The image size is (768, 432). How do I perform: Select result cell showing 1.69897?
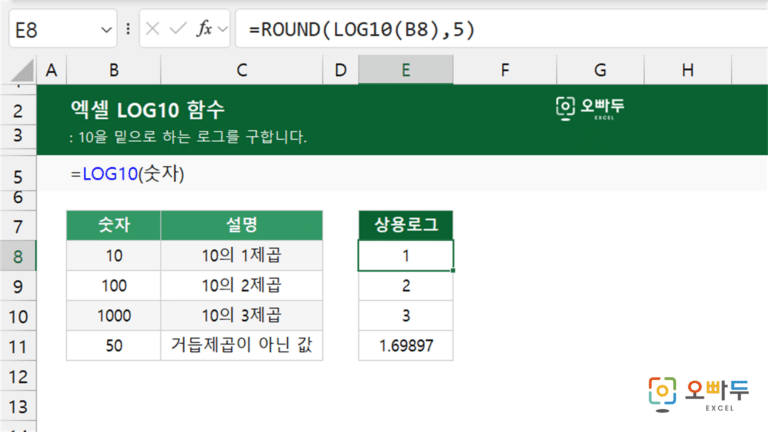click(406, 346)
